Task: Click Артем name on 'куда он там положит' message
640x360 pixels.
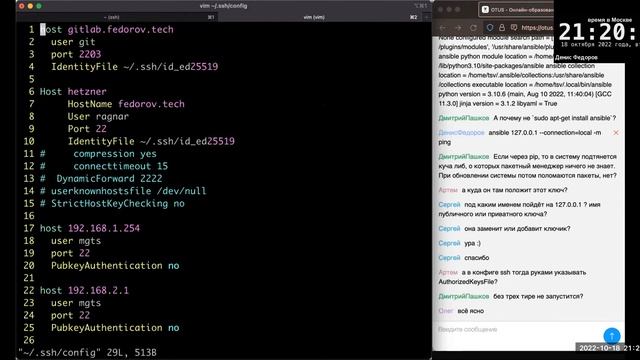Action: pos(448,190)
